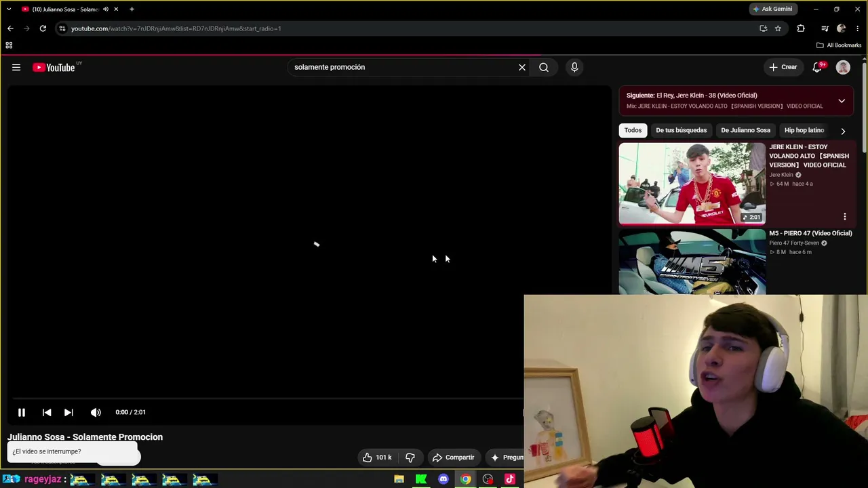This screenshot has height=488, width=868.
Task: Visit the Jere Klein channel name
Action: click(x=781, y=175)
